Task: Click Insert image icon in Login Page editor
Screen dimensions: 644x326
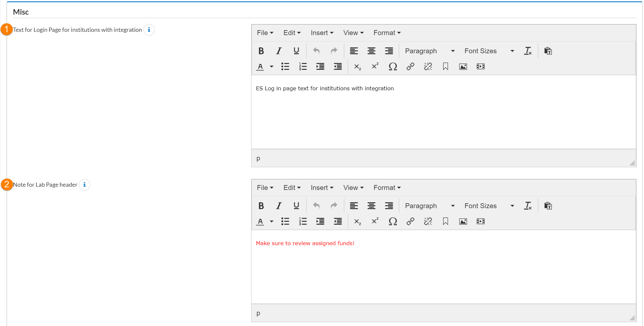Action: 463,67
